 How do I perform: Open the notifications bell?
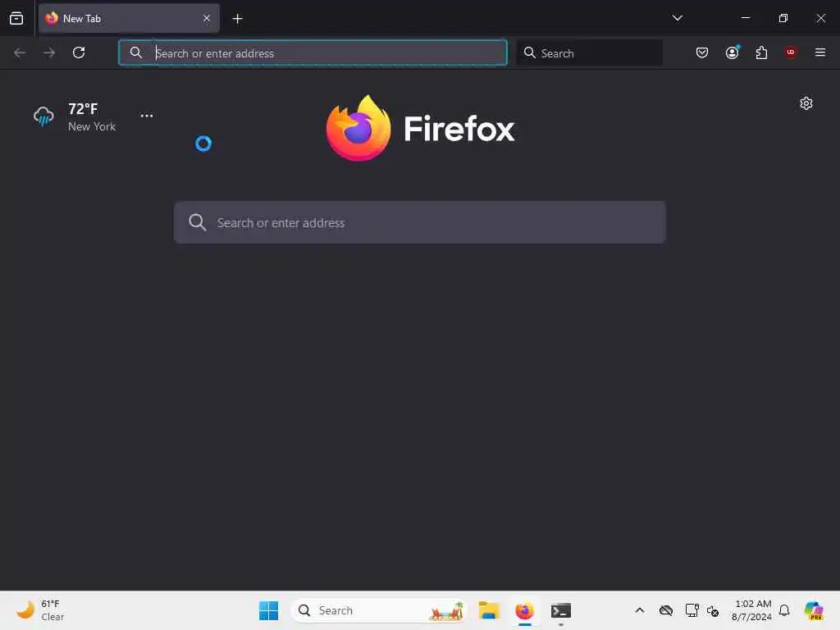tap(783, 610)
